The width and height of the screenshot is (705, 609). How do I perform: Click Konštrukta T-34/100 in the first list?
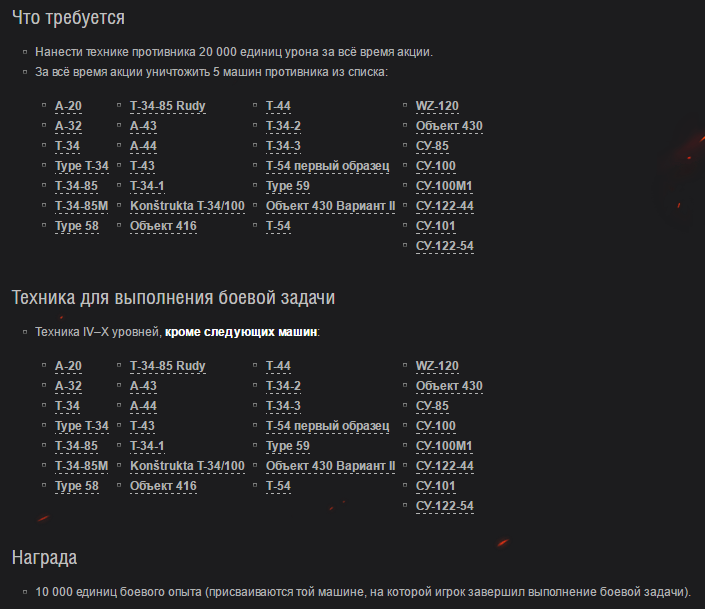coord(187,206)
